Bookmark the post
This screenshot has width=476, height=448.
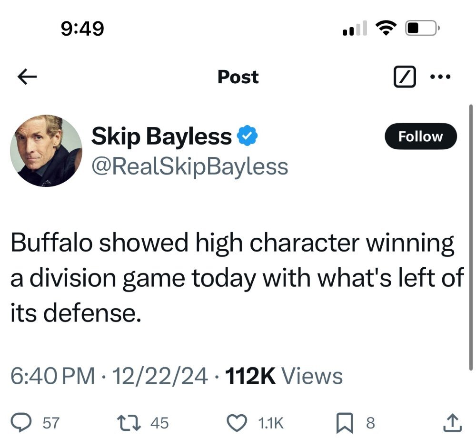point(345,423)
